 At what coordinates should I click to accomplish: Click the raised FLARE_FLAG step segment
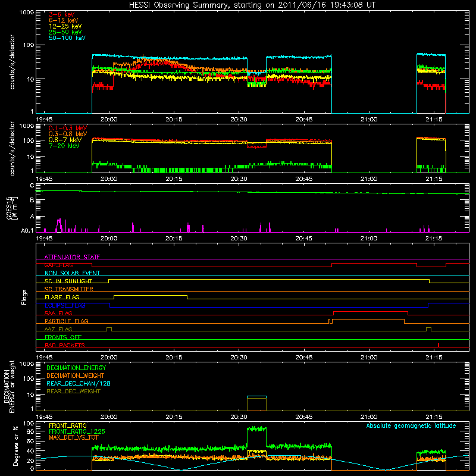(151, 295)
